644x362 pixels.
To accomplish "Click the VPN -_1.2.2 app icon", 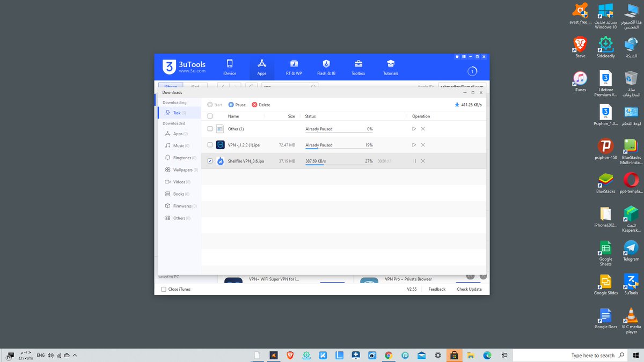I will (x=220, y=145).
